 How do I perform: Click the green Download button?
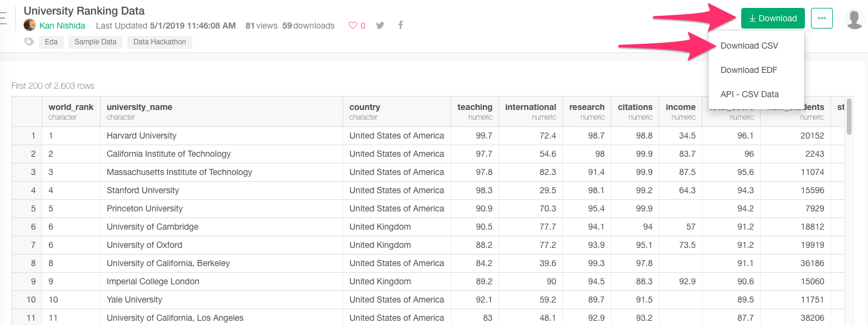point(773,18)
